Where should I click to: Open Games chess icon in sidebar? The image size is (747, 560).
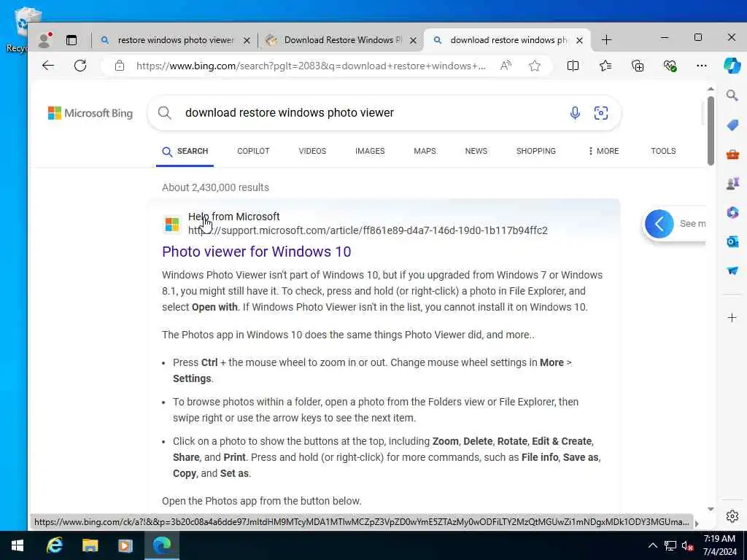click(732, 183)
